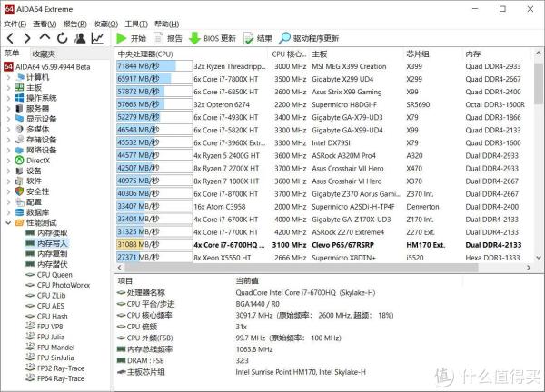The height and width of the screenshot is (392, 545).
Task: Open 查看(V) menu
Action: point(45,24)
